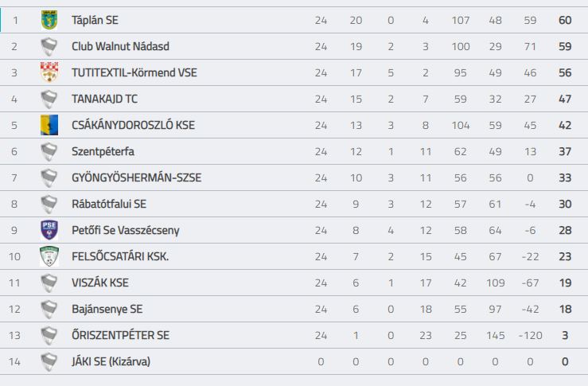The width and height of the screenshot is (588, 386).
Task: Click the Petőfi Se Vasszécseny PSE badge
Action: pyautogui.click(x=49, y=230)
